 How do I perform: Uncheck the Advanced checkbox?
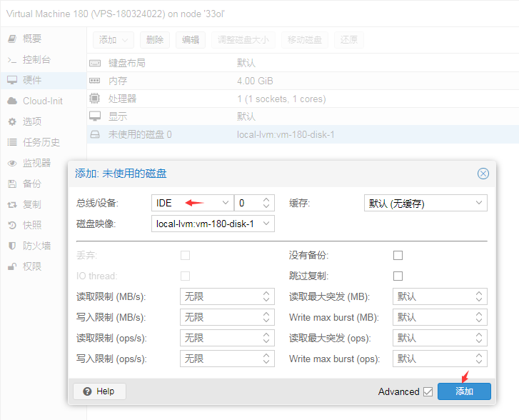point(428,391)
